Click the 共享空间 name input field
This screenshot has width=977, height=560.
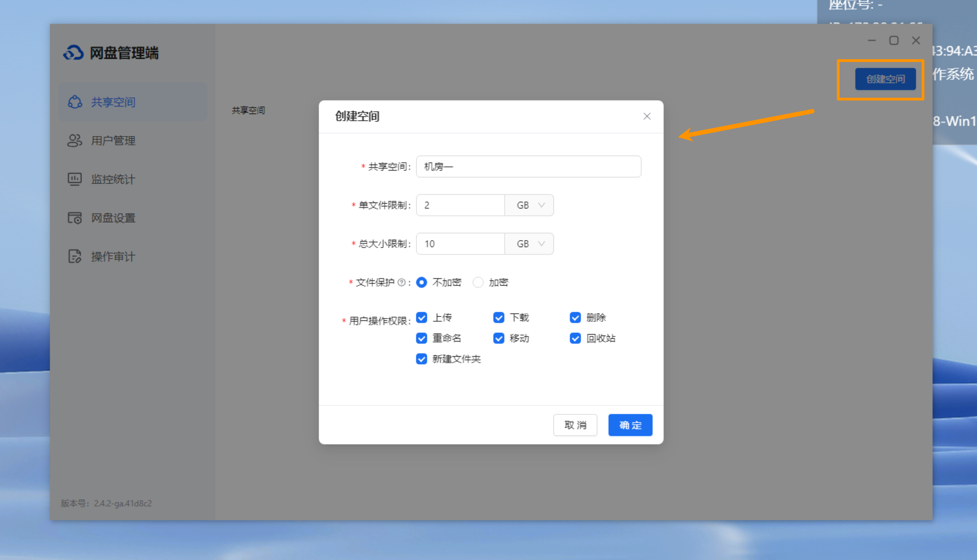click(528, 167)
